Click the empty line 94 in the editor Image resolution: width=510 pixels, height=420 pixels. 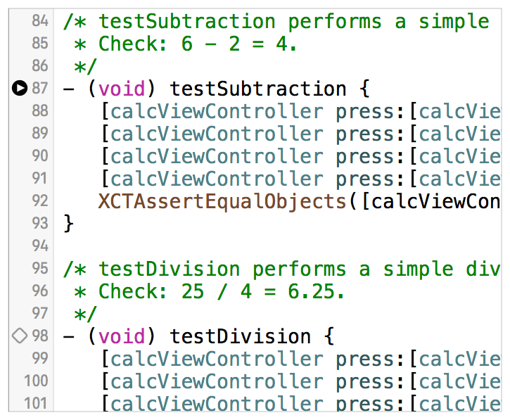(281, 246)
